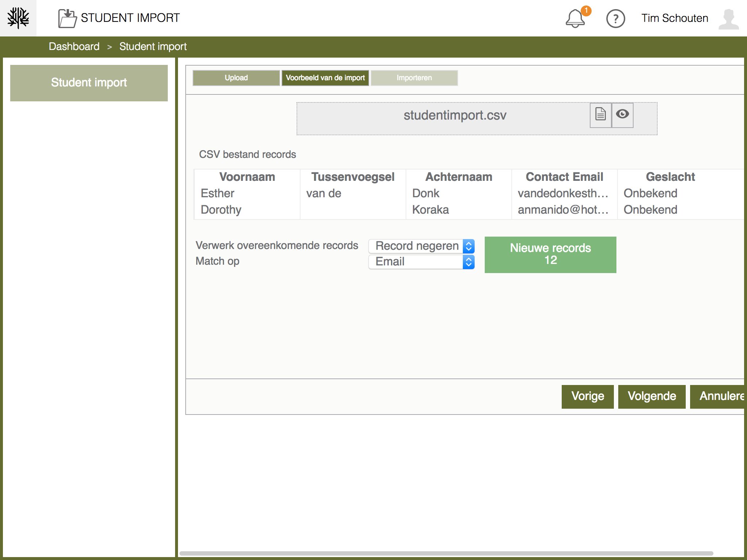The height and width of the screenshot is (560, 747).
Task: Click the tree logo icon
Action: (18, 18)
